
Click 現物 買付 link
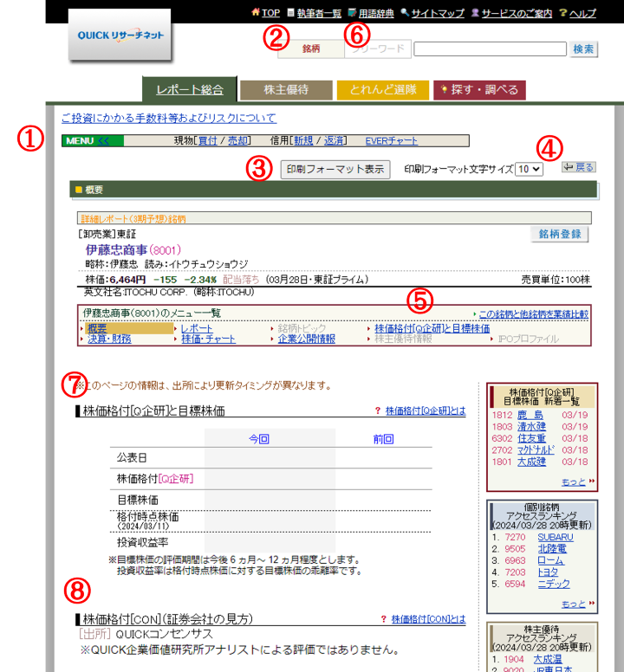tap(208, 140)
